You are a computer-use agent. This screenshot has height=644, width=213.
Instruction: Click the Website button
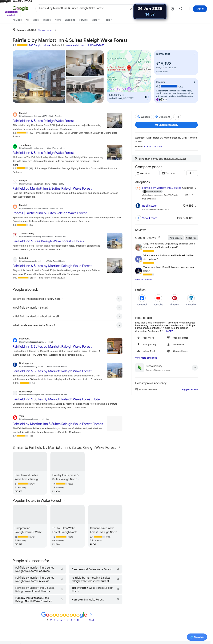click(x=143, y=117)
